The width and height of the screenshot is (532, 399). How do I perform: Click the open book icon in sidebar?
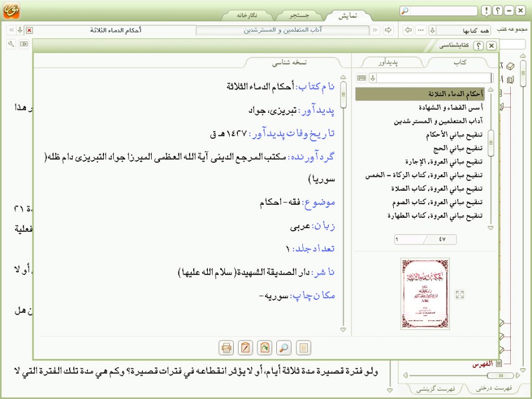pos(510,80)
